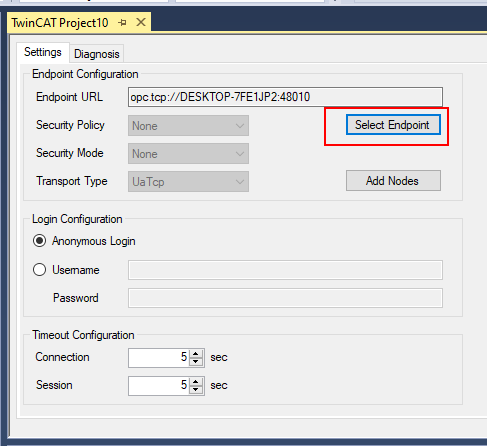The height and width of the screenshot is (446, 487).
Task: Increase the Session timeout with up arrow
Action: tap(196, 382)
